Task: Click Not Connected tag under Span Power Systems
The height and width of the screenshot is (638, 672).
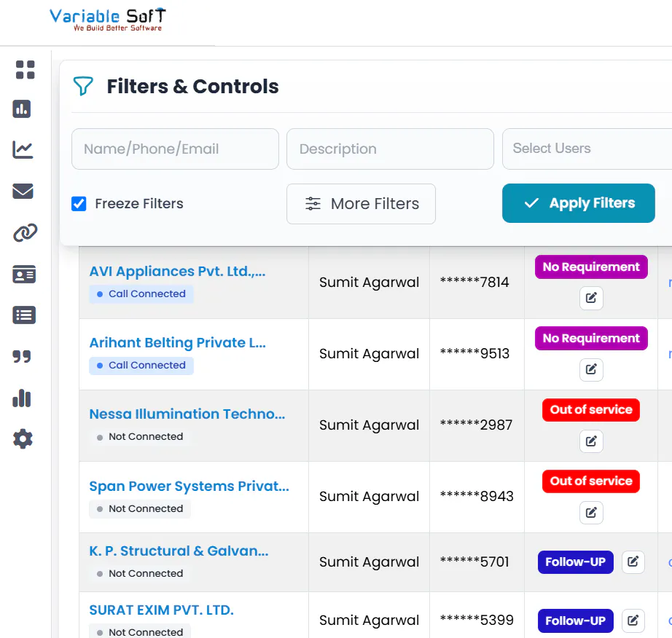Action: (140, 508)
